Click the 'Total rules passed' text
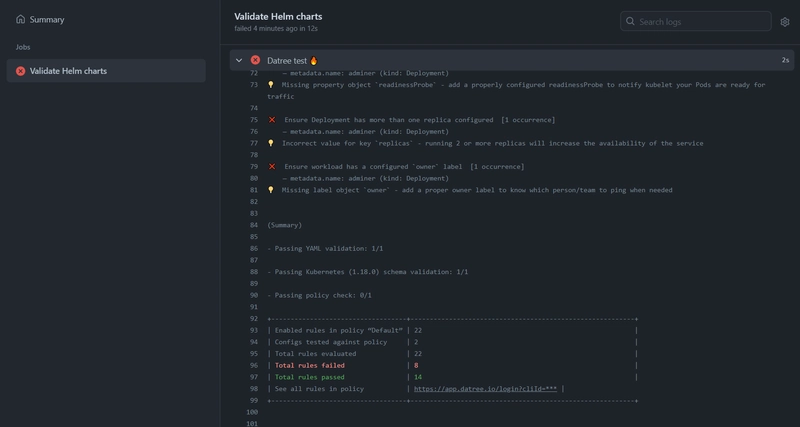Image resolution: width=800 pixels, height=427 pixels. click(310, 377)
